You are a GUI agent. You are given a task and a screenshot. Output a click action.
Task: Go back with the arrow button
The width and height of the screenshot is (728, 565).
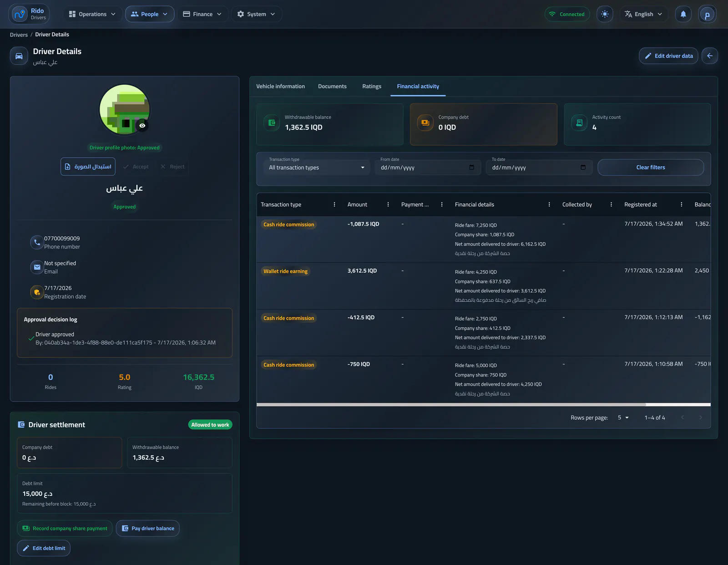710,56
